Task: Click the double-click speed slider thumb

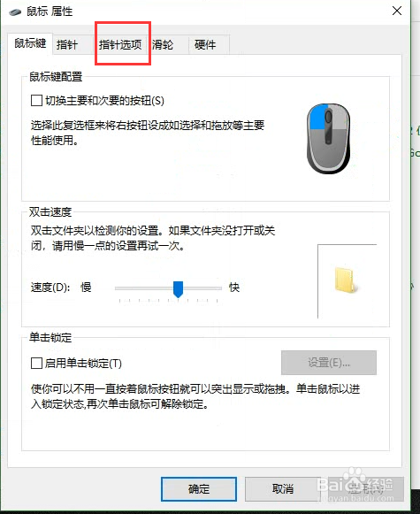Action: pyautogui.click(x=179, y=289)
